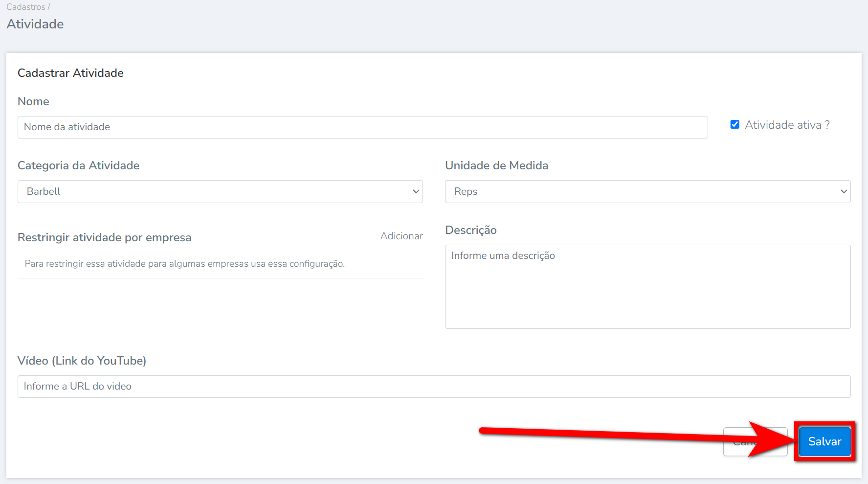The image size is (868, 484).
Task: Click the Categoria da Atividade label
Action: (78, 165)
